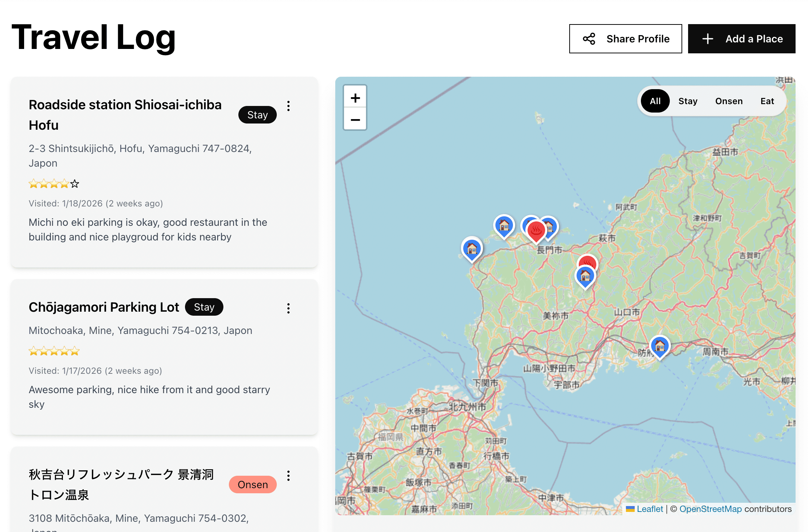Click the share icon inside Share Profile

[589, 38]
